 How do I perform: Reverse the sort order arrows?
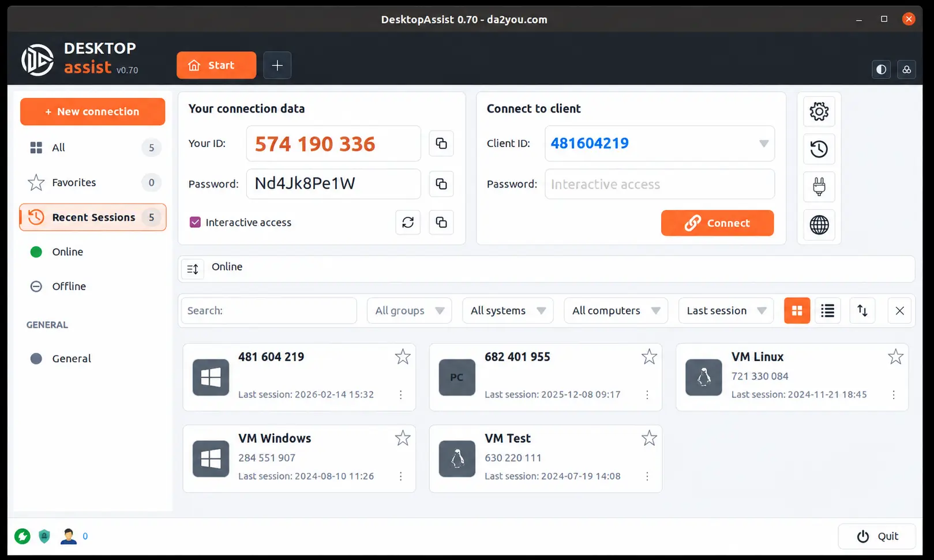862,311
